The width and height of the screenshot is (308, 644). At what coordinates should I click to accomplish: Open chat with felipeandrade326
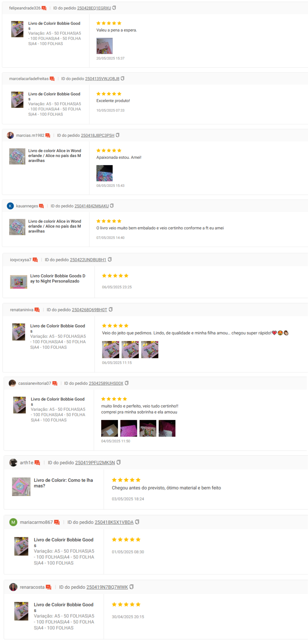tap(44, 8)
